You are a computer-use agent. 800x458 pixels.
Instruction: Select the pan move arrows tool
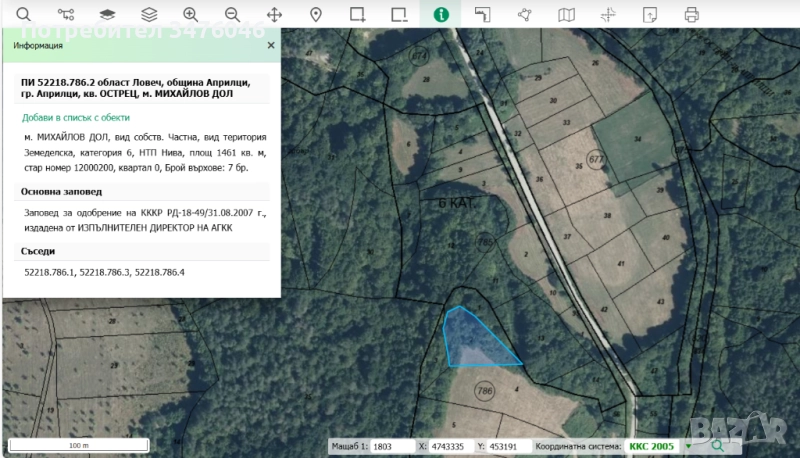[x=274, y=14]
